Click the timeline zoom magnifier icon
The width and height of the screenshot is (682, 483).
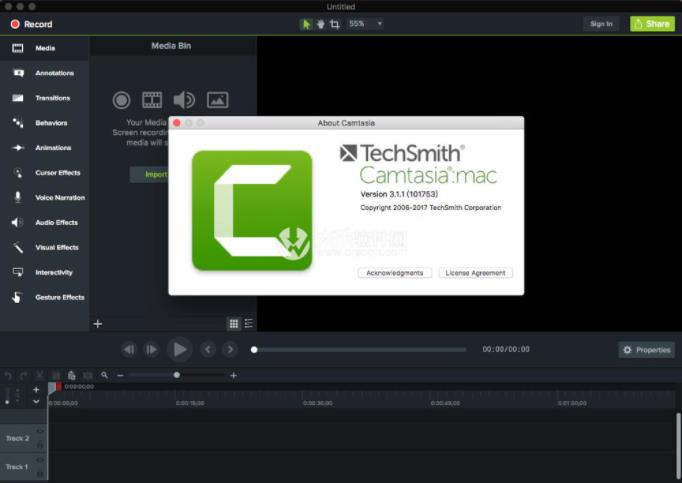(x=104, y=375)
